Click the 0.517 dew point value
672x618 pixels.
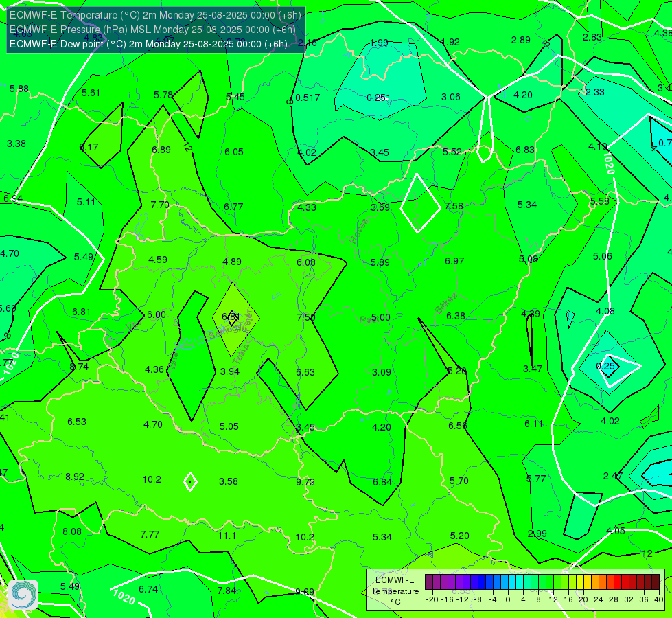pyautogui.click(x=308, y=98)
